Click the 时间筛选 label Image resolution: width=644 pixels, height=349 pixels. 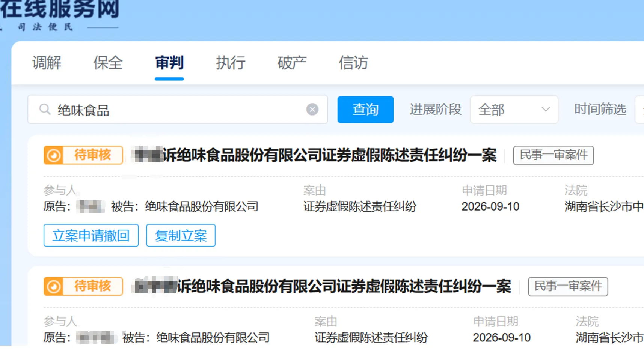tap(600, 109)
